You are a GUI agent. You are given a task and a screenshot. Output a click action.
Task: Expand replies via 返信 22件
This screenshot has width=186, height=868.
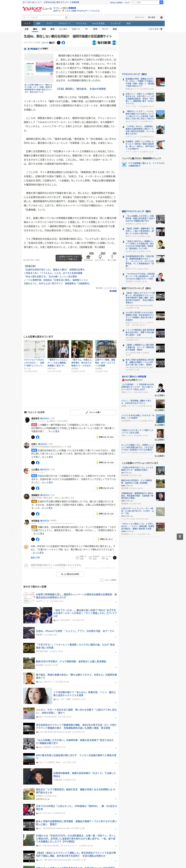click(35, 558)
